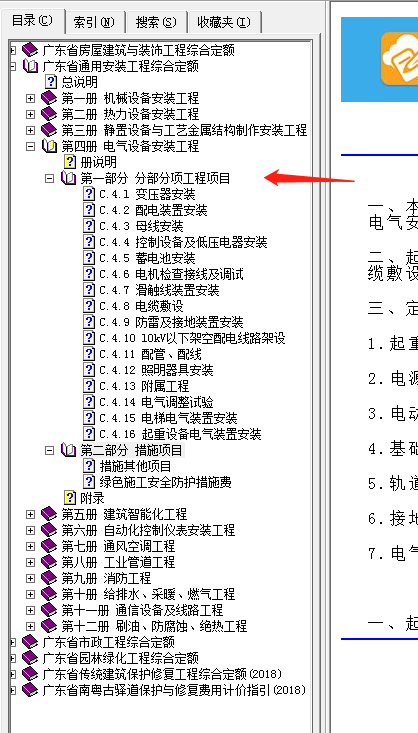Click the book icon of 第一册 机械设备安装工程
The width and height of the screenshot is (418, 733).
point(49,98)
